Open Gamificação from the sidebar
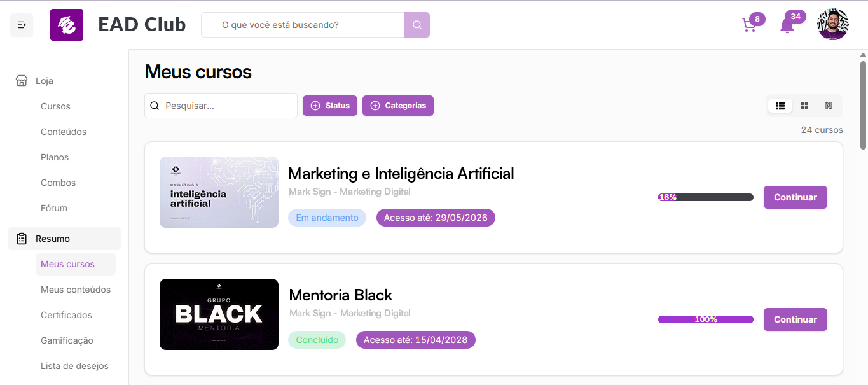Image resolution: width=868 pixels, height=385 pixels. [67, 340]
